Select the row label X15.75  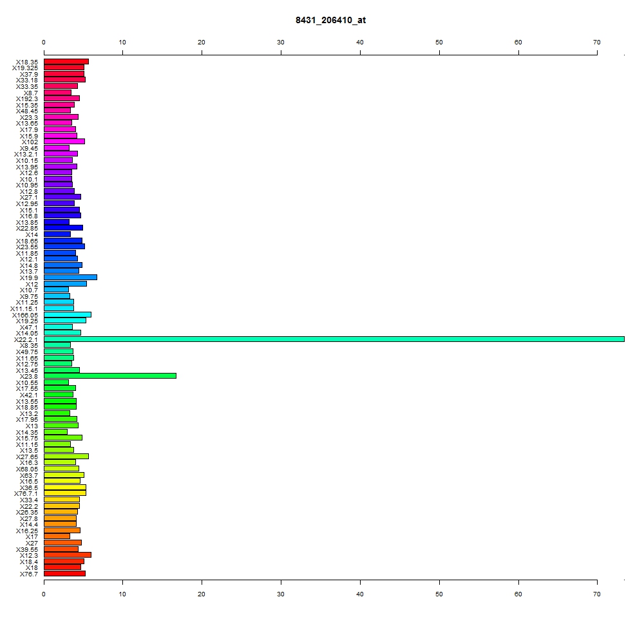pyautogui.click(x=26, y=438)
